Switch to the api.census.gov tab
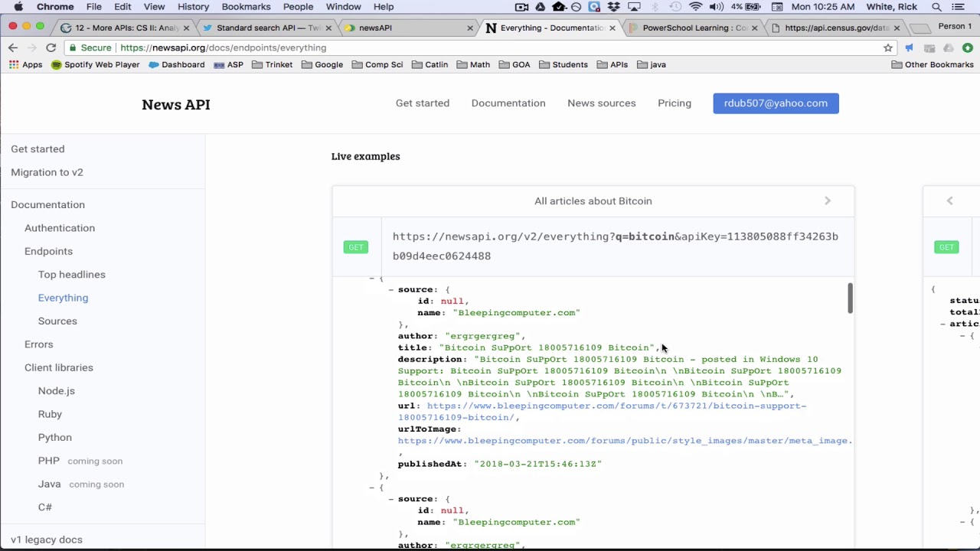 pyautogui.click(x=833, y=28)
